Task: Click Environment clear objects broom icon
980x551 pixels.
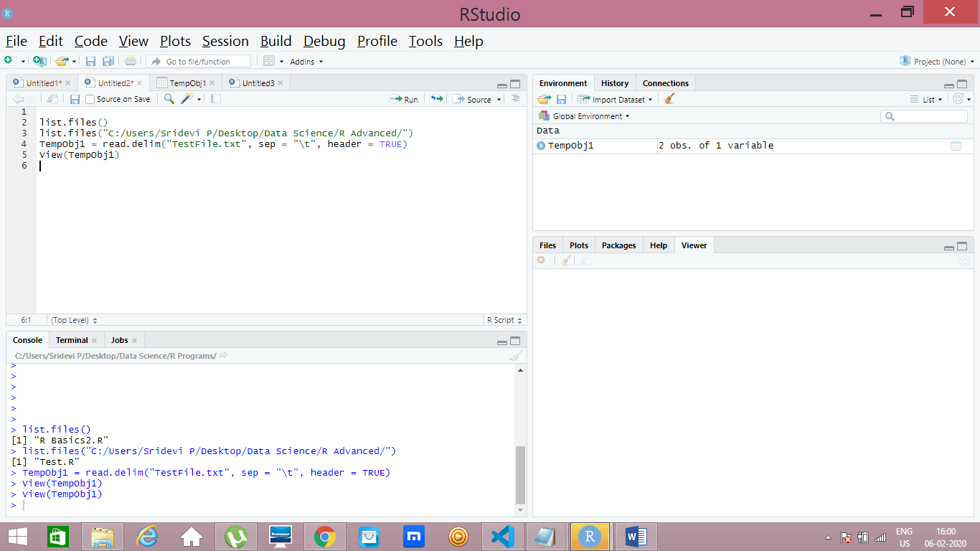Action: point(669,99)
